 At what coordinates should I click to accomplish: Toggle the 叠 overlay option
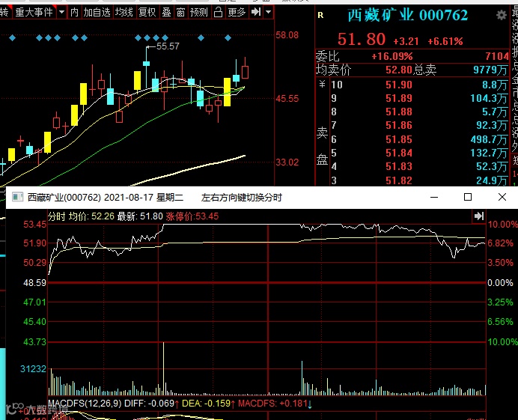(x=166, y=13)
